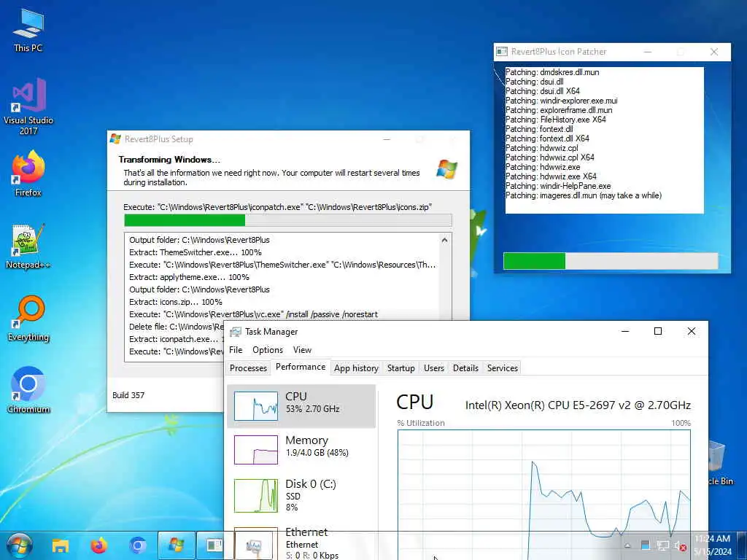Click the 'Build 357' label in Setup

coord(128,395)
